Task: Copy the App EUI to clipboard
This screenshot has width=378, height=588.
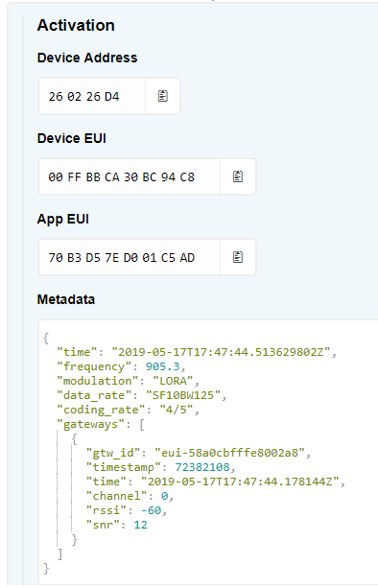Action: [x=238, y=257]
